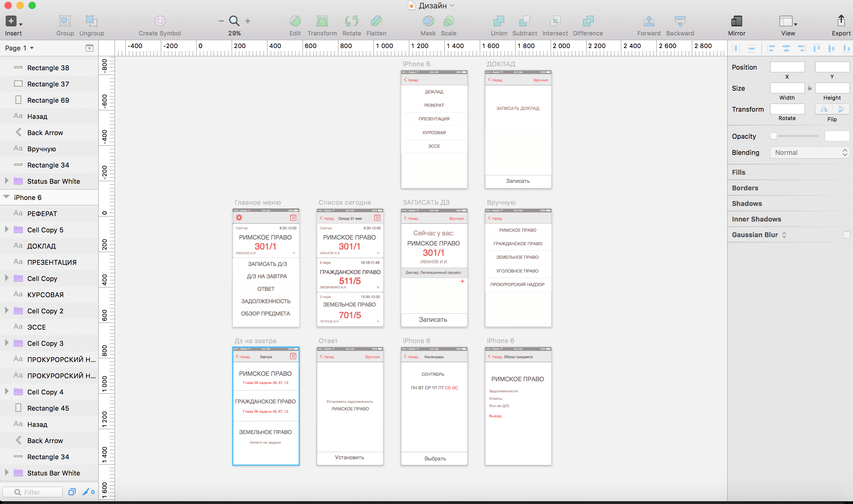Viewport: 853px width, 504px height.
Task: Open the Borders section
Action: tap(745, 188)
